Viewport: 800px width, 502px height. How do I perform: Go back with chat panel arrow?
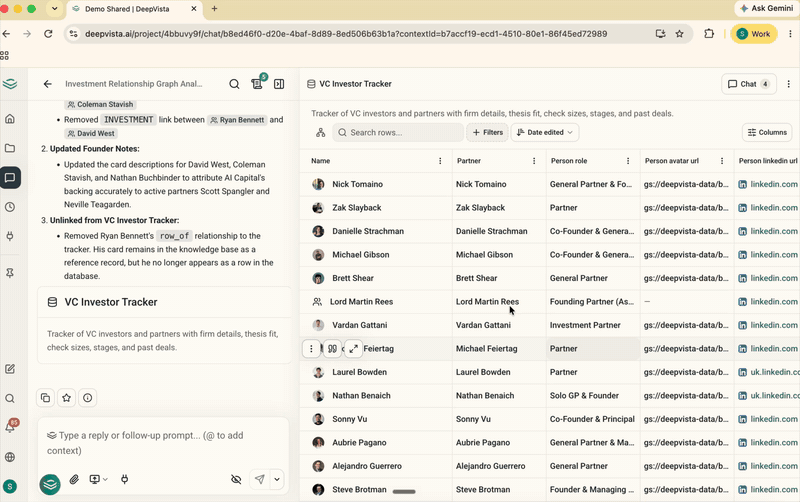pos(47,84)
